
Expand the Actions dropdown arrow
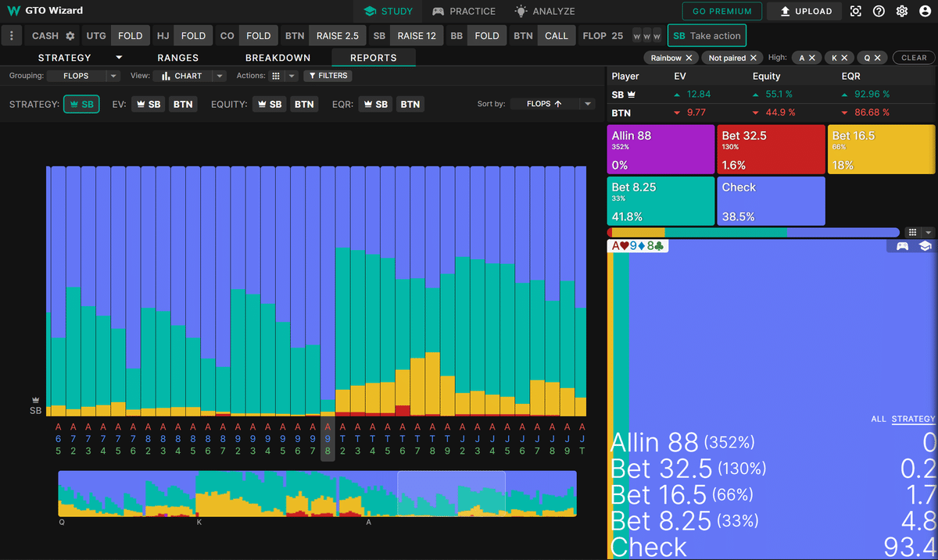click(x=292, y=76)
